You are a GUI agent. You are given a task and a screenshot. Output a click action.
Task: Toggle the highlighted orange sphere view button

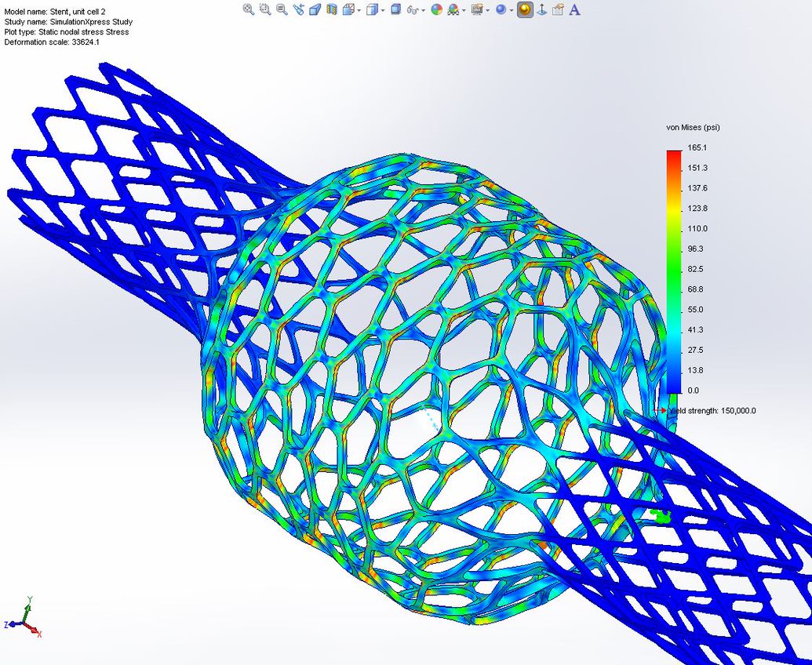(x=525, y=9)
